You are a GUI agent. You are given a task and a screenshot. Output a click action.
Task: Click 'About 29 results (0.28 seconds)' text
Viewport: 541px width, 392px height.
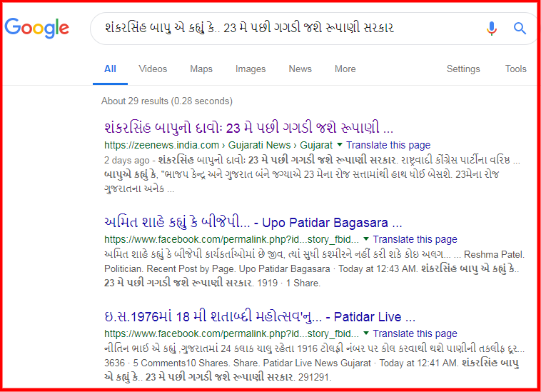(167, 101)
